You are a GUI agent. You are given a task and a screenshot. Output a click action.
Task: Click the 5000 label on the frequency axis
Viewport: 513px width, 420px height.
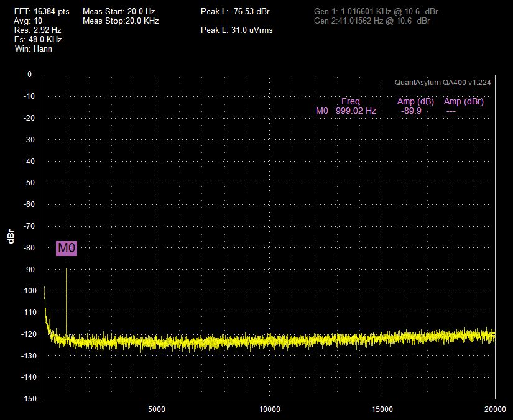click(x=157, y=409)
